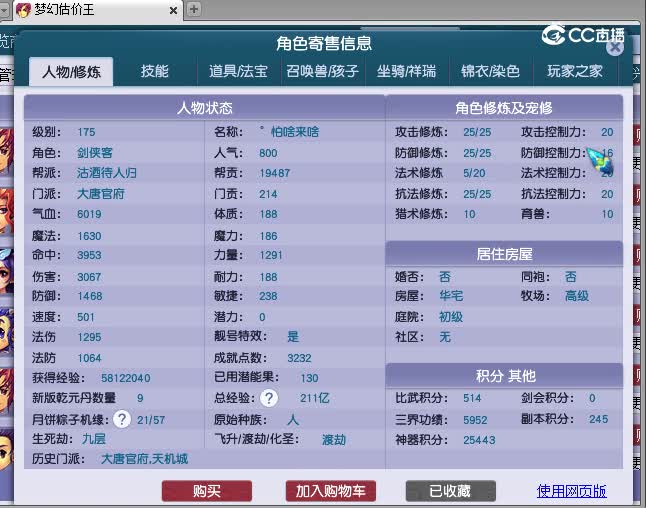
Task: Click the 成就点数 value 3232
Action: coord(300,358)
